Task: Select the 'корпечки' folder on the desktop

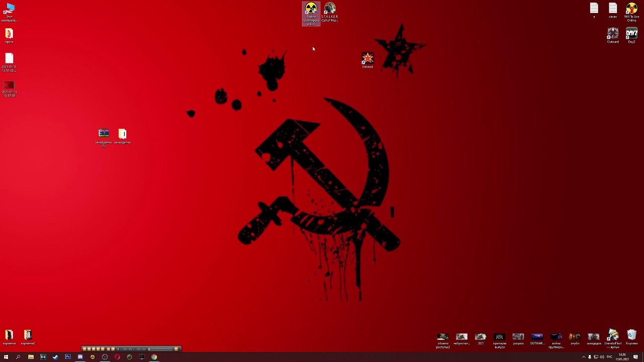Action: point(9,337)
